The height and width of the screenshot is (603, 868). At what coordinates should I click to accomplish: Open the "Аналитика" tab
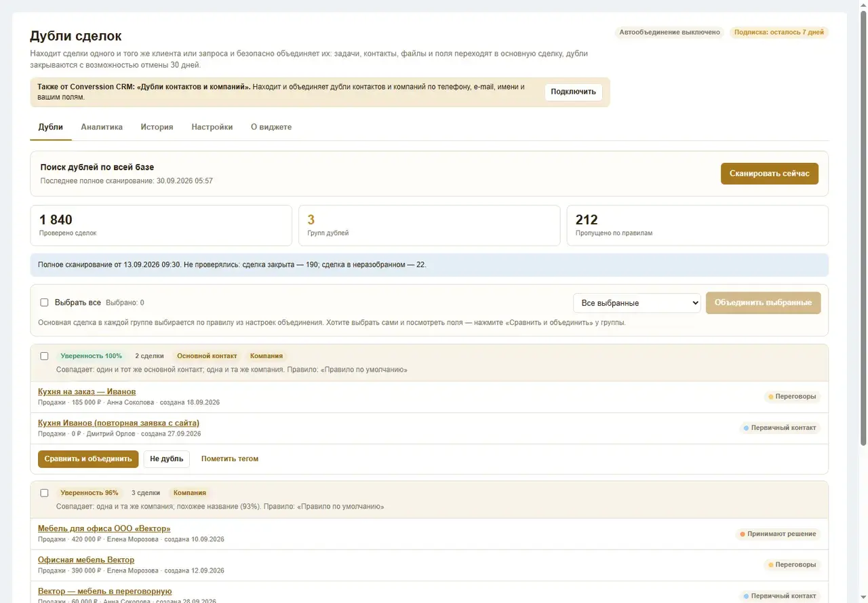[x=102, y=127]
